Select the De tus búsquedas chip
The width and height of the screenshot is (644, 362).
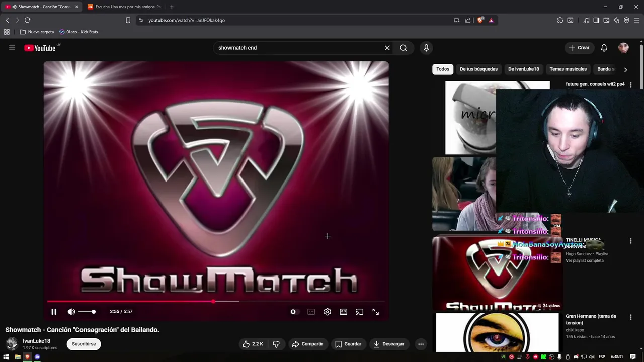point(478,69)
